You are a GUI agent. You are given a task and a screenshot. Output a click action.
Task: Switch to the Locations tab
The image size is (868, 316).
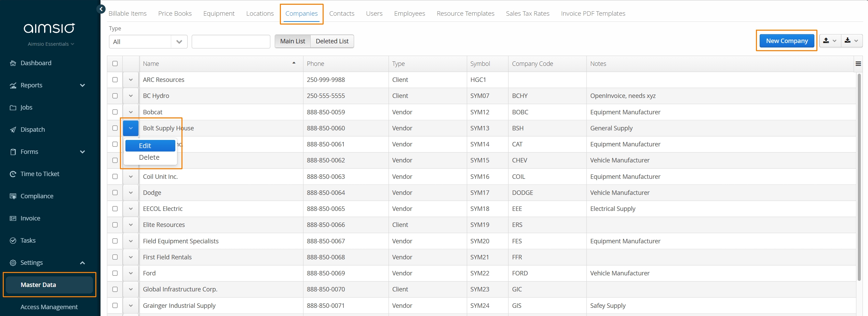pos(260,13)
